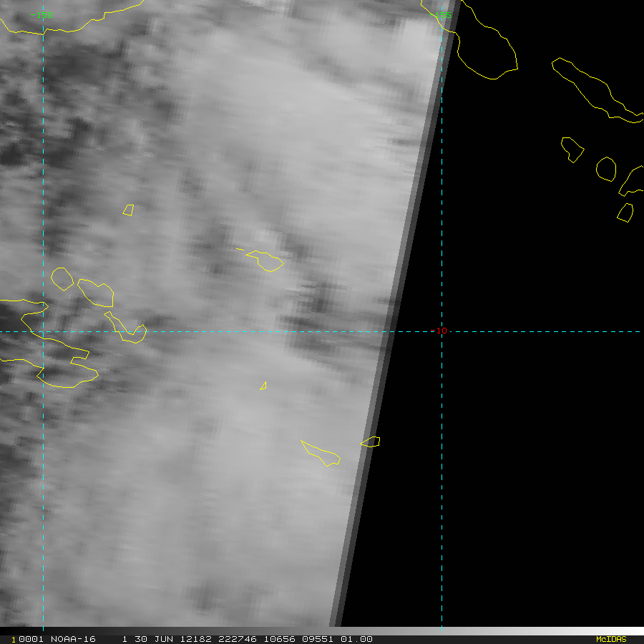
Task: Click the red latitude label 10
Action: click(441, 331)
